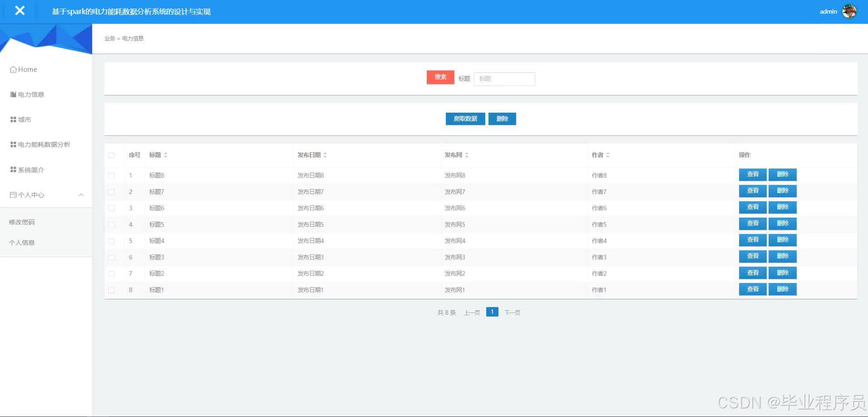Screen dimensions: 868x417
Task: Click the 作者4 cell
Action: pyautogui.click(x=599, y=241)
